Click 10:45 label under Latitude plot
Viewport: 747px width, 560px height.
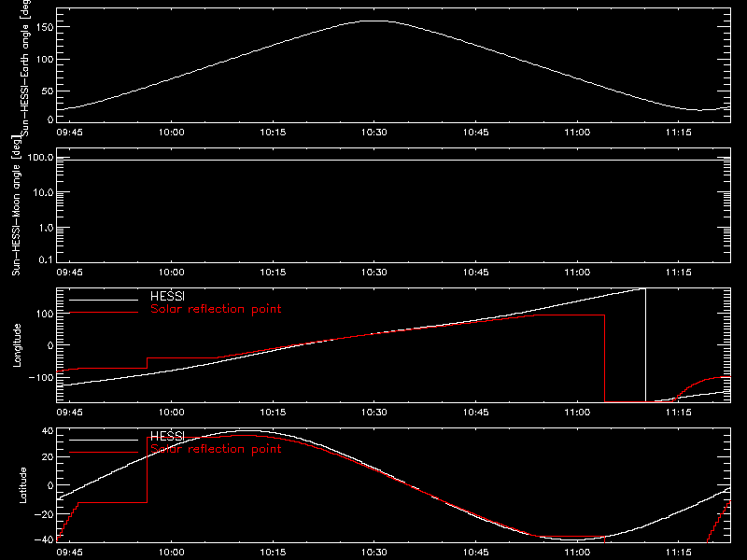coord(475,552)
